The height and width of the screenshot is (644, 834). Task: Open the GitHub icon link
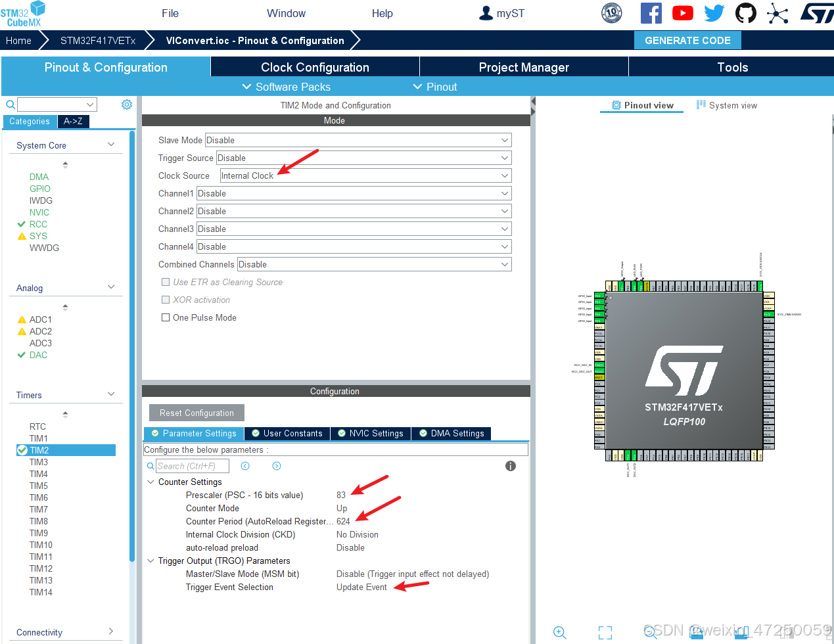coord(745,13)
